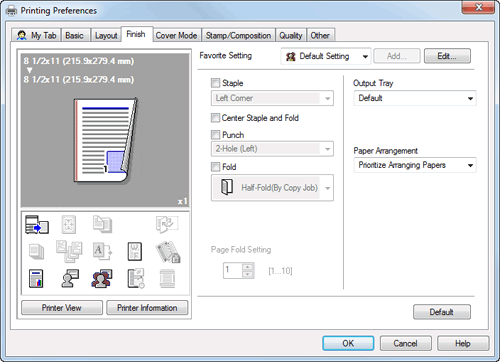Turn on the Punch checkbox
Viewport: 500px width, 362px height.
[x=216, y=135]
